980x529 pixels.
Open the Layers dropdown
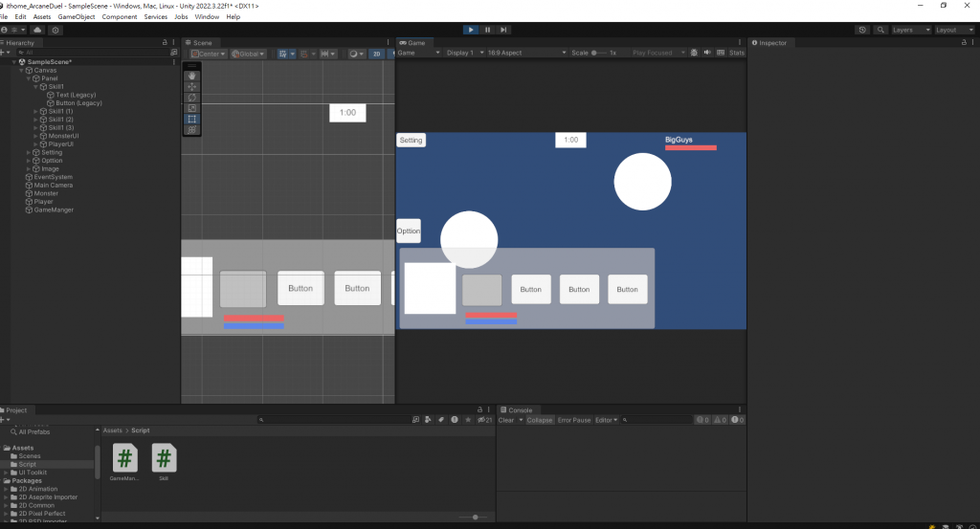[x=911, y=30]
